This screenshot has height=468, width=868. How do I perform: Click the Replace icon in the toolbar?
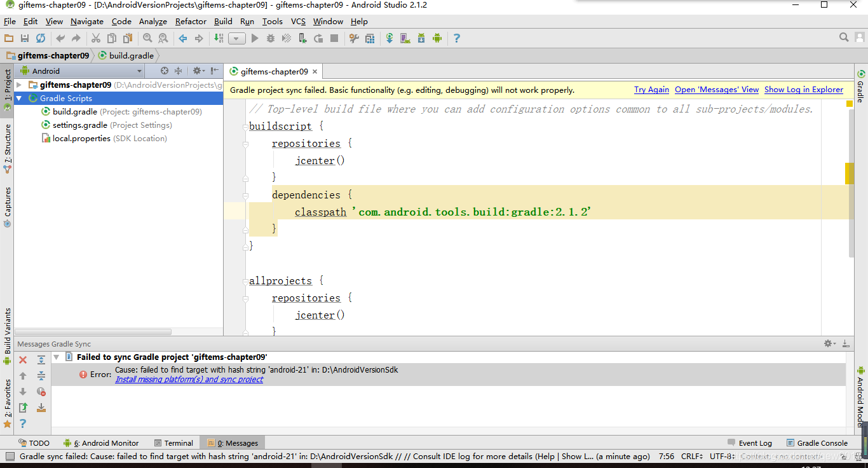(x=163, y=38)
